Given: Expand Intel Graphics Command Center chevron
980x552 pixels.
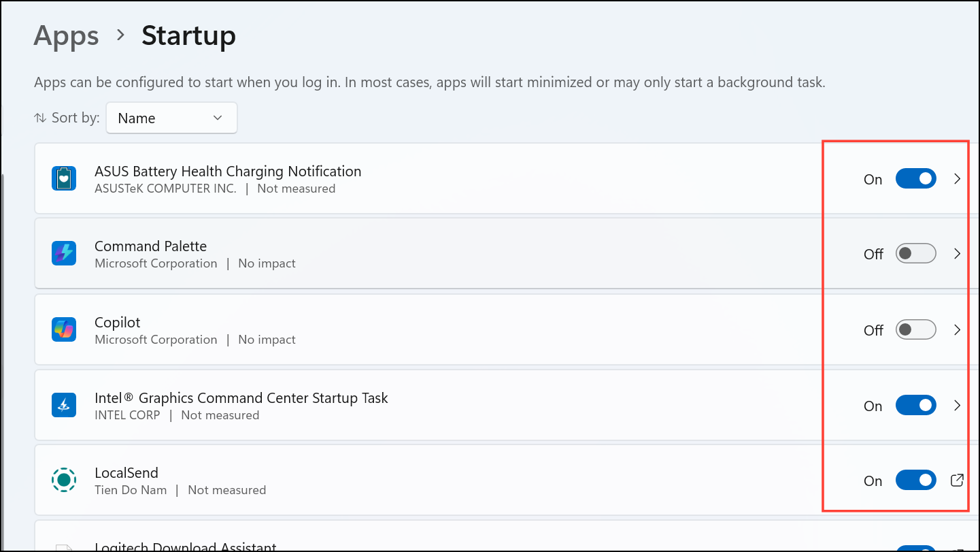Looking at the screenshot, I should [957, 406].
